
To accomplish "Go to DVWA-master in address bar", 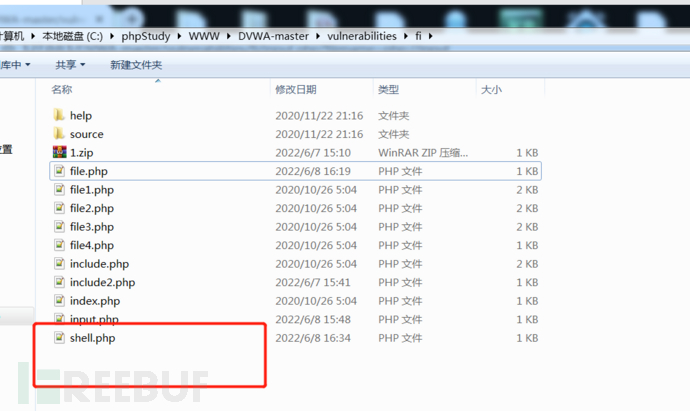I will [x=273, y=36].
